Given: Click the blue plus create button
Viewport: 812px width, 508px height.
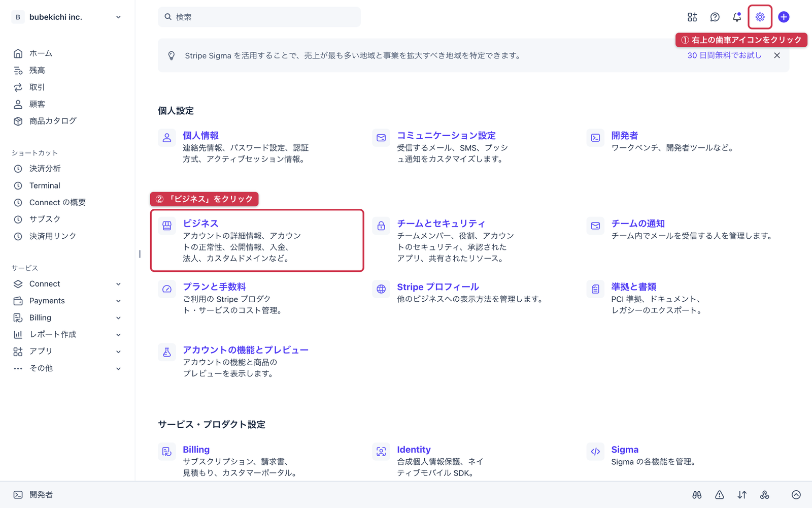Looking at the screenshot, I should click(x=784, y=17).
